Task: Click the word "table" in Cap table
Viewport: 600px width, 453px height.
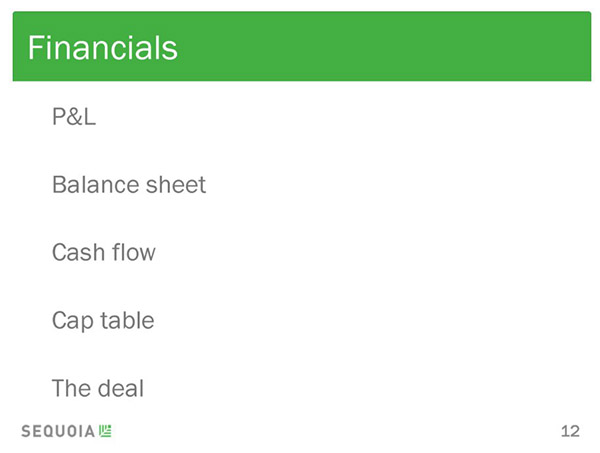Action: tap(127, 320)
